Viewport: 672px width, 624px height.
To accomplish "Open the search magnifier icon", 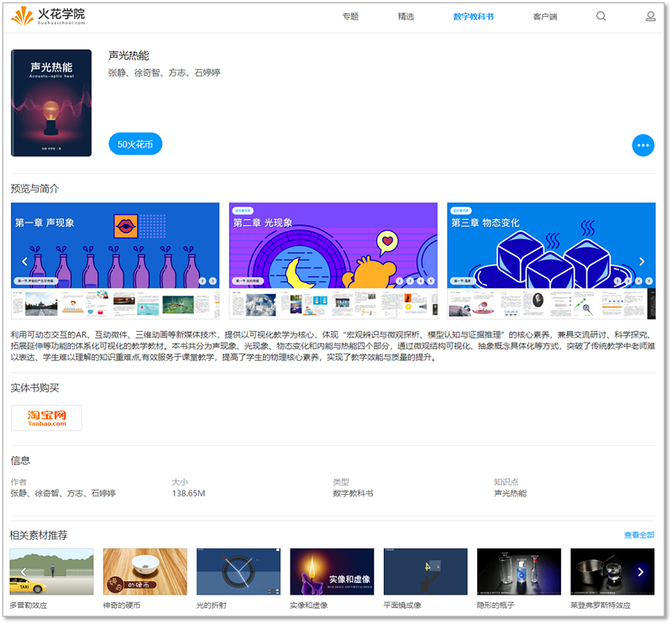I will pos(601,16).
